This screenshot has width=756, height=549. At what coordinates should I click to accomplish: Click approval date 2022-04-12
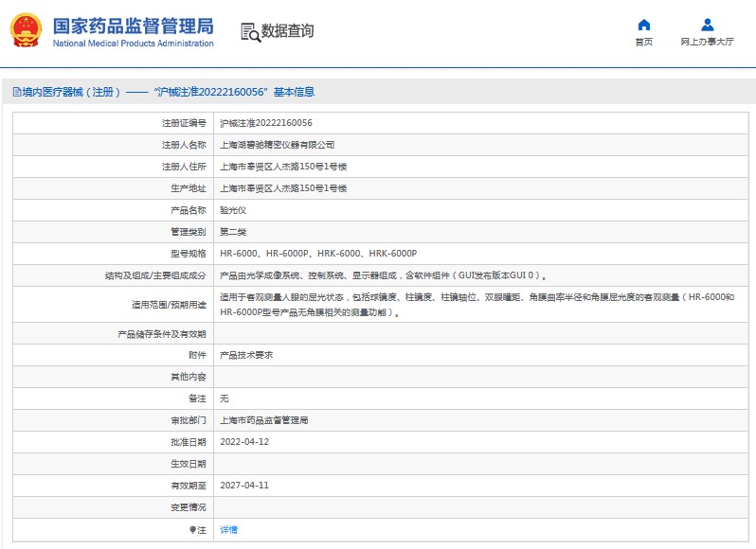(244, 442)
